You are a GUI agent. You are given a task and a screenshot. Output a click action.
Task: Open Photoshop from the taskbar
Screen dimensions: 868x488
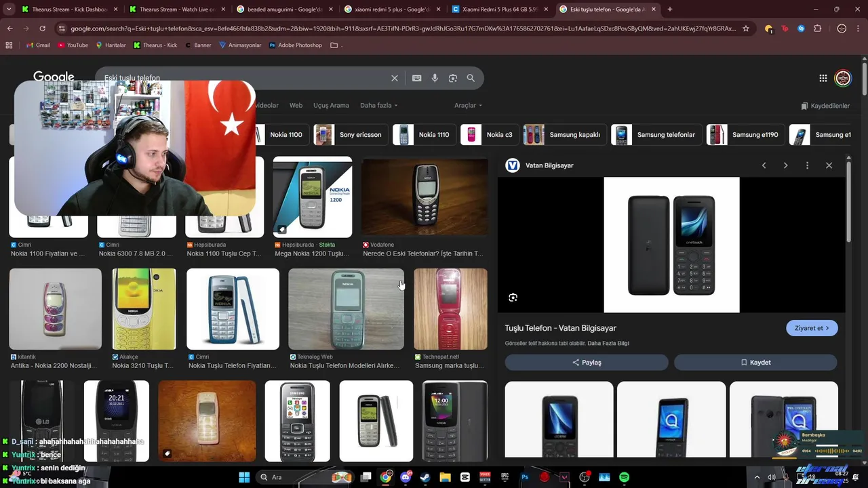524,477
